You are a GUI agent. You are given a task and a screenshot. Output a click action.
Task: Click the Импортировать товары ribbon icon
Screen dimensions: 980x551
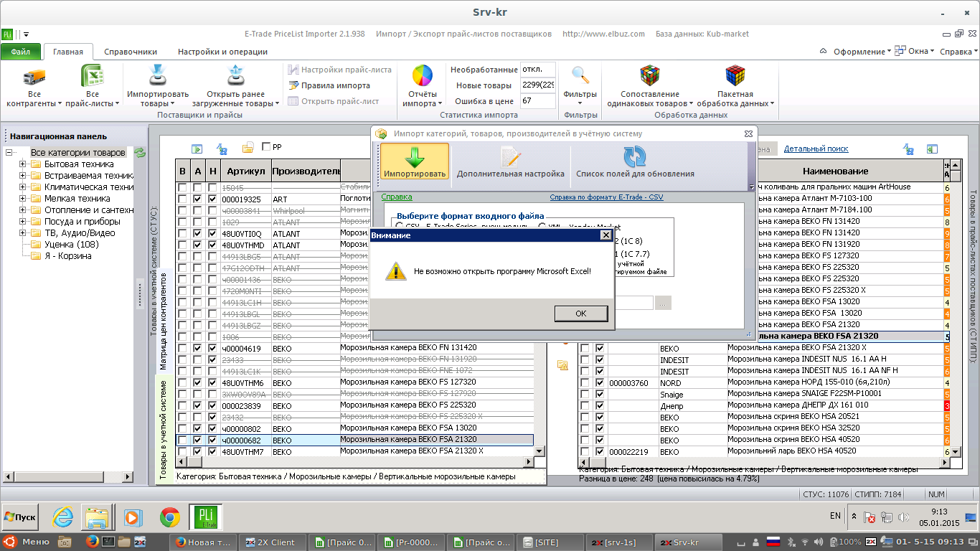coord(158,76)
